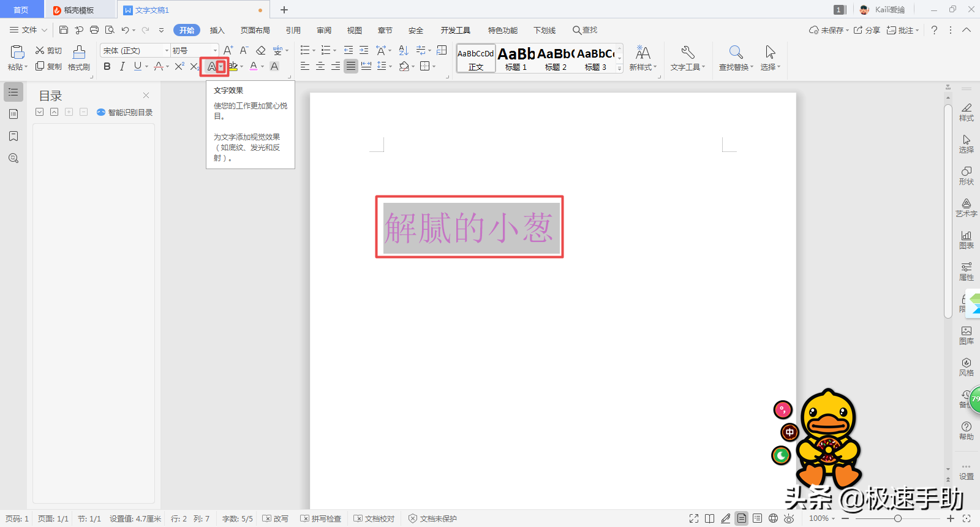980x527 pixels.
Task: Cut the selection with 剪切
Action: 48,50
